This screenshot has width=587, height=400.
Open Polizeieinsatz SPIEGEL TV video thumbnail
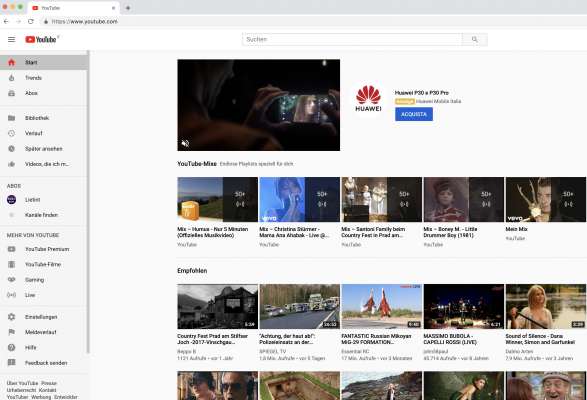point(299,306)
